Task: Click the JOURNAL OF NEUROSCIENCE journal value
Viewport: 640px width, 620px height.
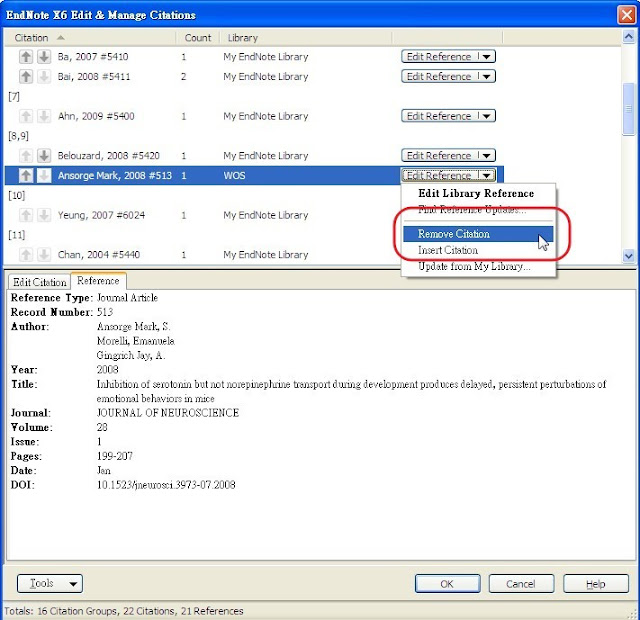Action: (x=168, y=413)
